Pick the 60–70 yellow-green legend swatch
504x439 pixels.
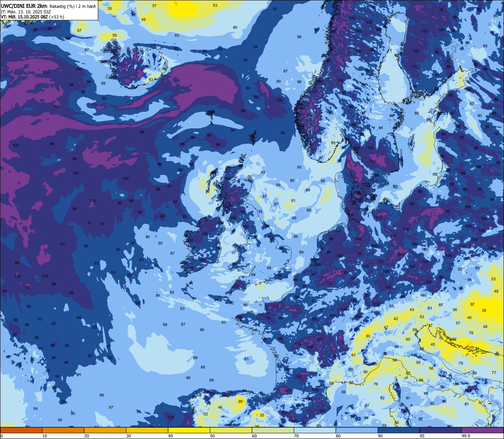coord(273,430)
